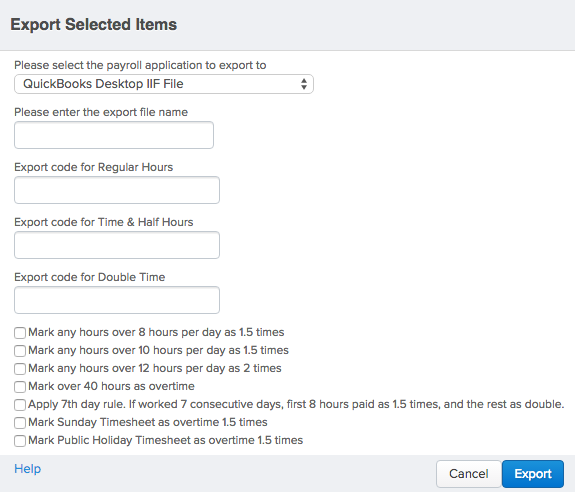575x492 pixels.
Task: Focus the export file name field
Action: point(114,135)
